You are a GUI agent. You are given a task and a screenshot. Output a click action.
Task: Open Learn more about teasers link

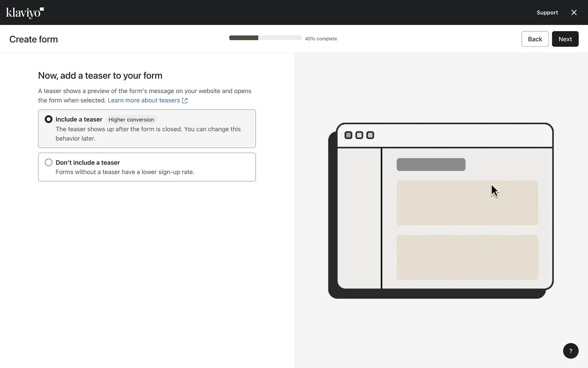pyautogui.click(x=144, y=100)
